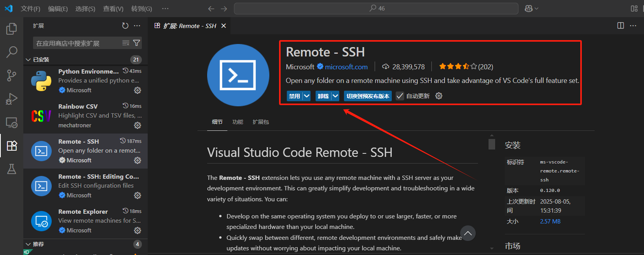Go forward in navigation history
This screenshot has height=255, width=644.
[x=224, y=9]
